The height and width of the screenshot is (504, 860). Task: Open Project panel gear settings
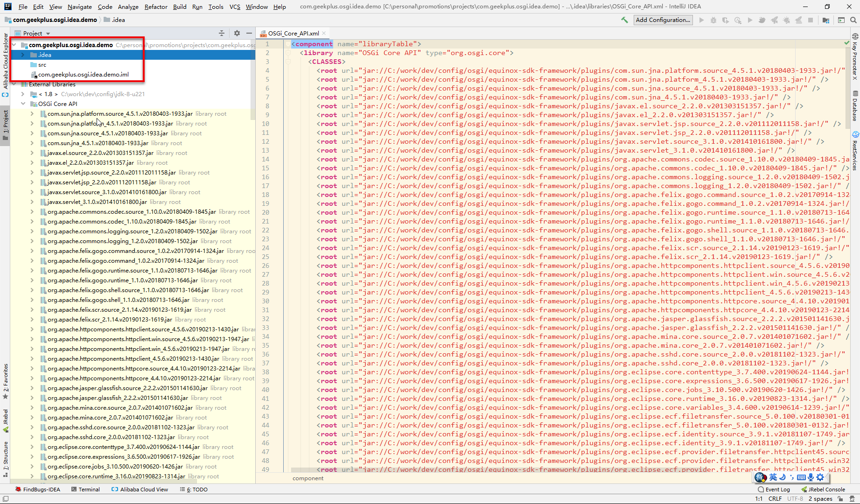(x=237, y=33)
